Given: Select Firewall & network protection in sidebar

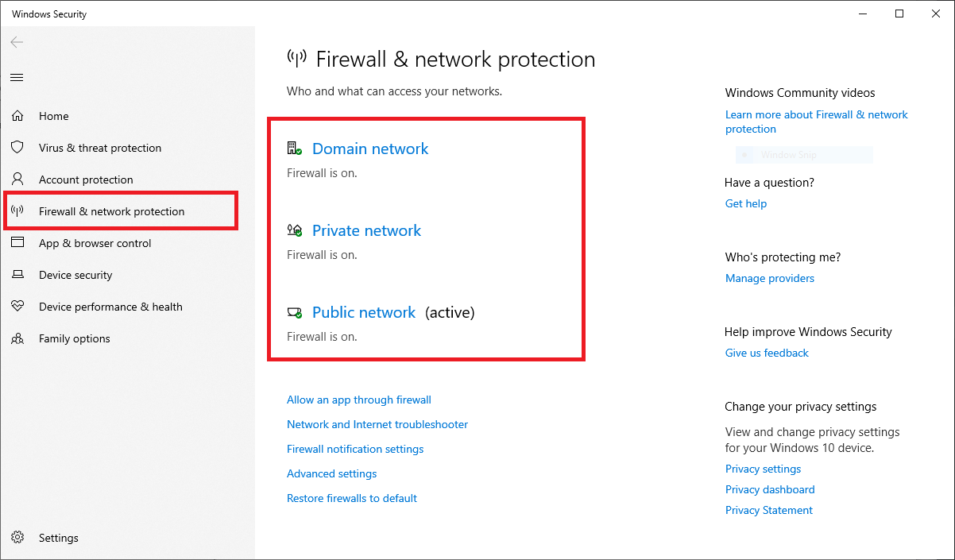Looking at the screenshot, I should coord(111,211).
